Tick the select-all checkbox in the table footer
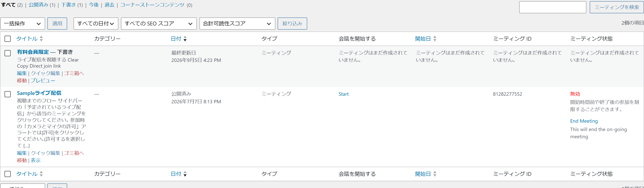The width and height of the screenshot is (644, 188). point(8,174)
